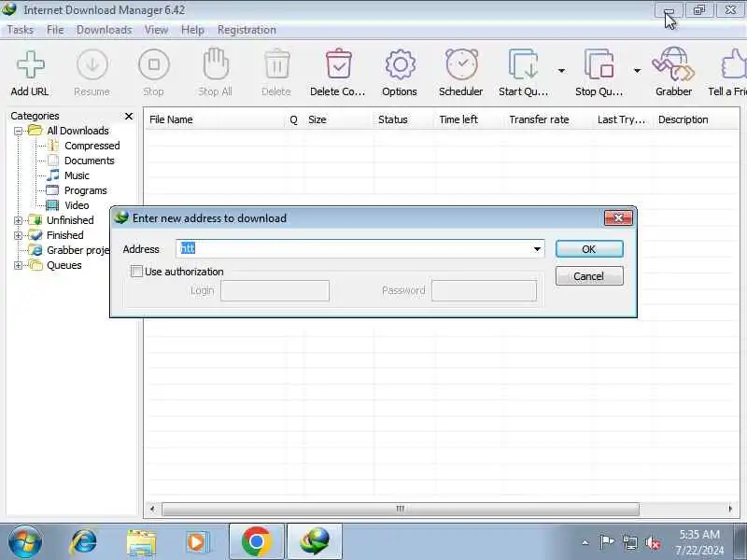747x560 pixels.
Task: Expand the Unfinished category
Action: [x=18, y=220]
